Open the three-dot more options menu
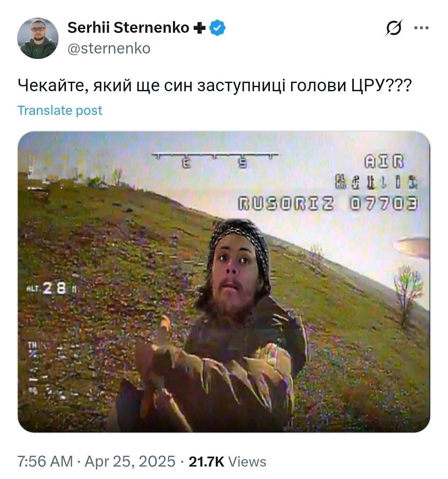The height and width of the screenshot is (479, 448). pos(421,28)
